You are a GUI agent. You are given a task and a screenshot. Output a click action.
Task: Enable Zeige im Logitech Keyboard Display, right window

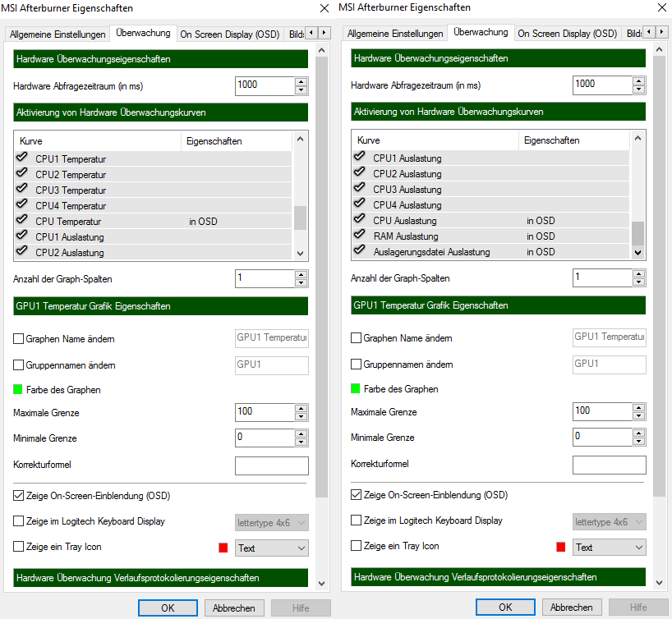[x=357, y=520]
